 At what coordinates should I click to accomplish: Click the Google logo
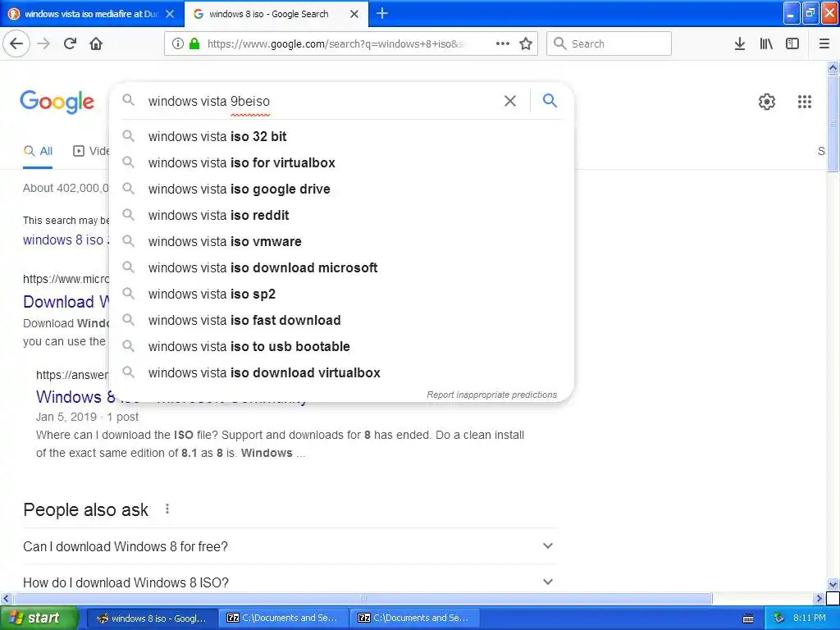click(x=57, y=102)
